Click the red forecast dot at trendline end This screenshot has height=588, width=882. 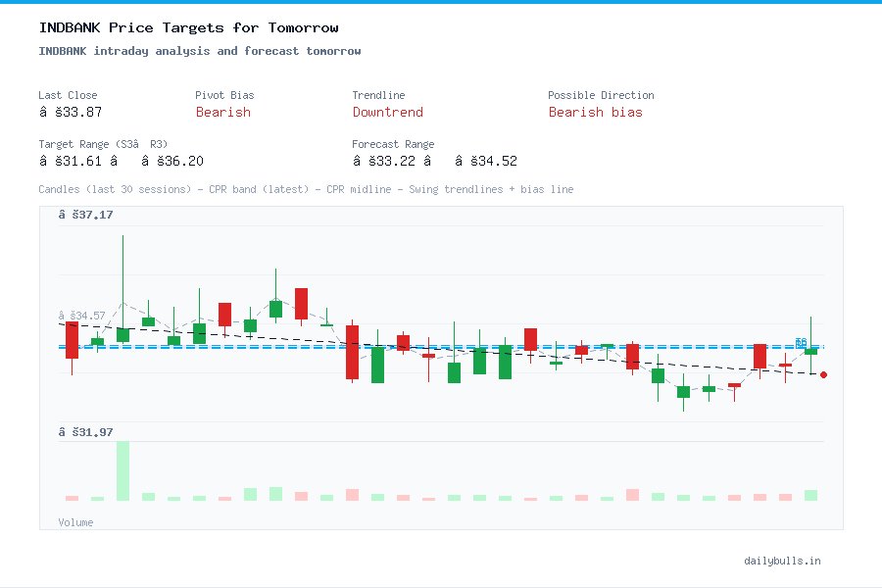pyautogui.click(x=823, y=374)
